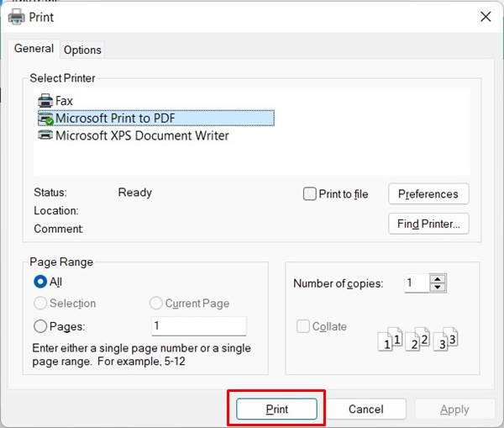The width and height of the screenshot is (504, 428).
Task: Select the All page range option
Action: 40,283
